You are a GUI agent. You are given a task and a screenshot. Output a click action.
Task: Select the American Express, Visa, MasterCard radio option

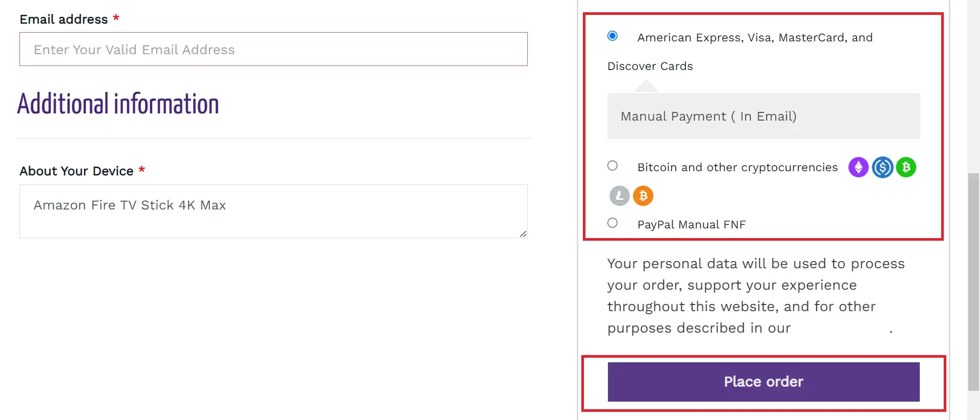(612, 36)
